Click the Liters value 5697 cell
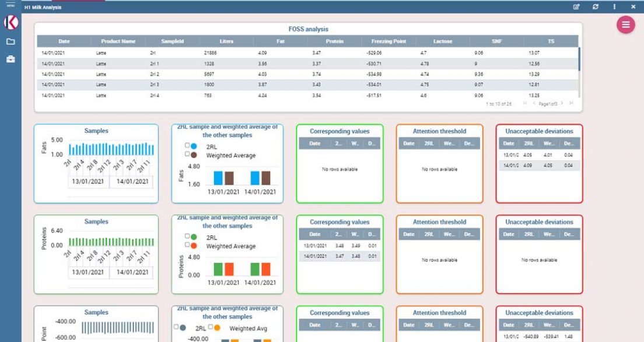644x342 pixels. 209,74
